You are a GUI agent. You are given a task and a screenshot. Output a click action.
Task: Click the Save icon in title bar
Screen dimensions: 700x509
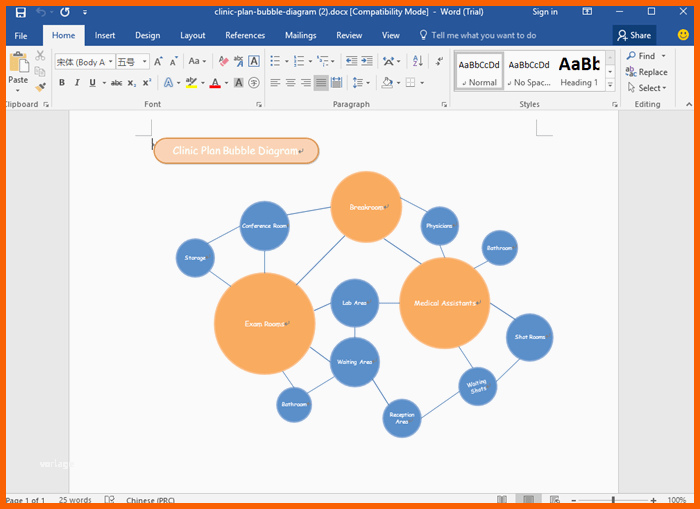coord(21,12)
